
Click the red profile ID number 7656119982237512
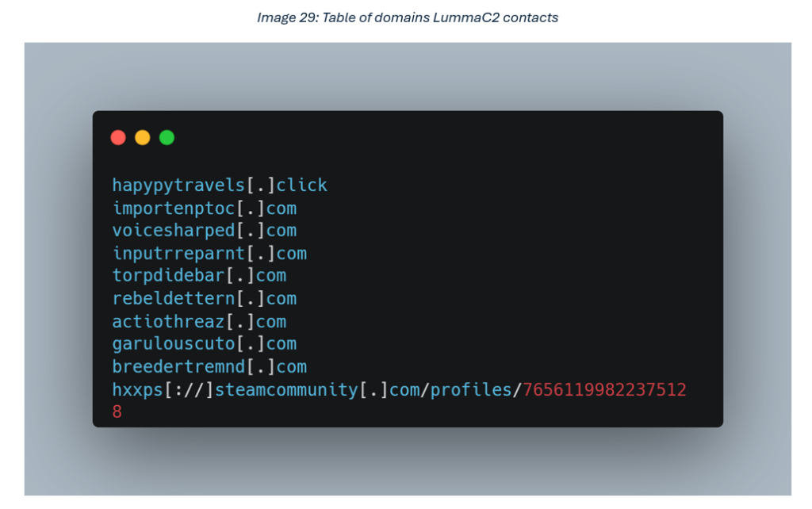pyautogui.click(x=604, y=390)
